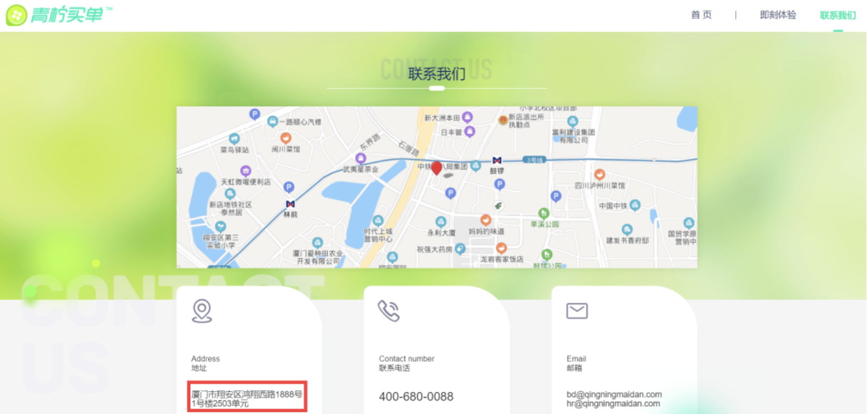Click the 祝强大药房 pharmacy marker
868x414 pixels.
click(460, 249)
